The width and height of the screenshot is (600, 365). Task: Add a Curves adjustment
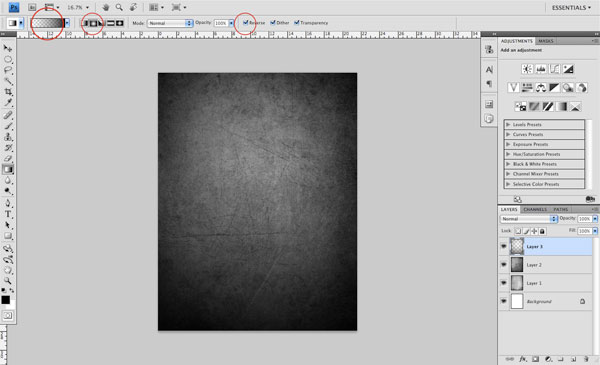(x=554, y=69)
